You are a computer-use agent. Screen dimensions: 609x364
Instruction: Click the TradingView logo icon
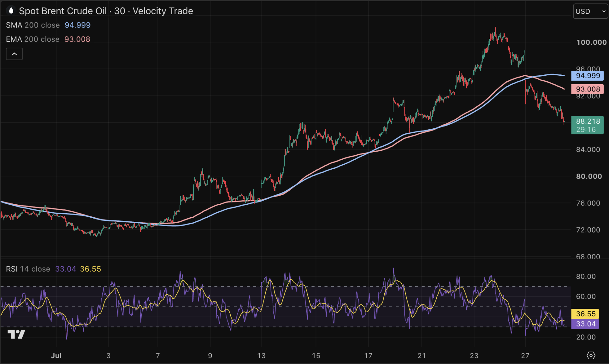coord(16,334)
